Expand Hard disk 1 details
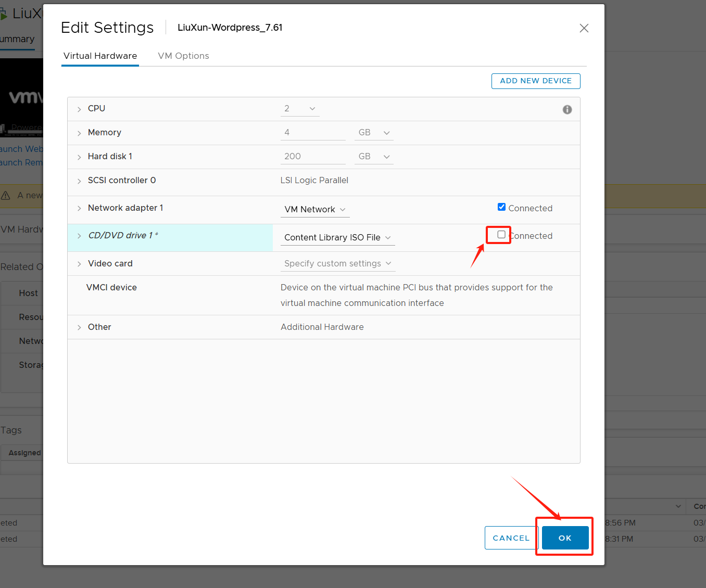The height and width of the screenshot is (588, 706). pyautogui.click(x=79, y=157)
